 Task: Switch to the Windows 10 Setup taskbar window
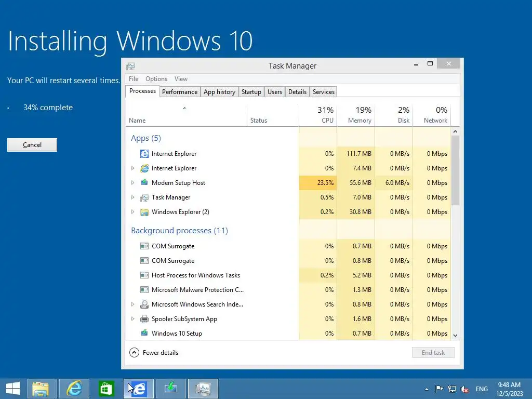(170, 389)
